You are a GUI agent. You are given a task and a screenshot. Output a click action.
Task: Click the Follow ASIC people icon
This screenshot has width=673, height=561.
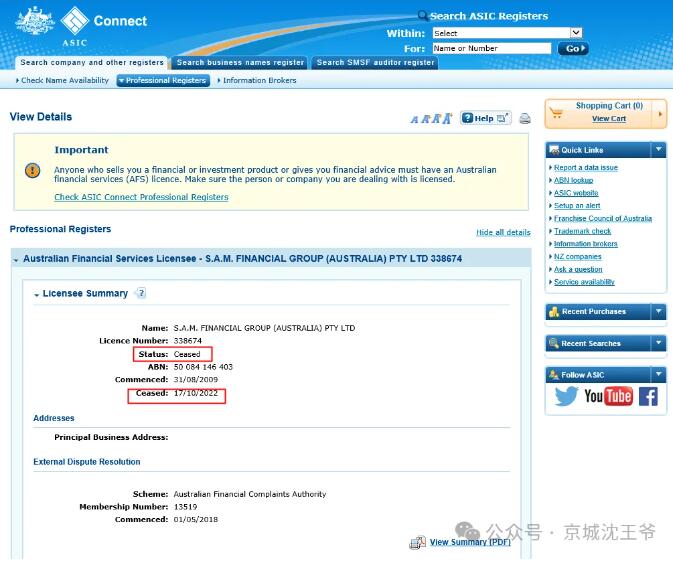coord(554,375)
